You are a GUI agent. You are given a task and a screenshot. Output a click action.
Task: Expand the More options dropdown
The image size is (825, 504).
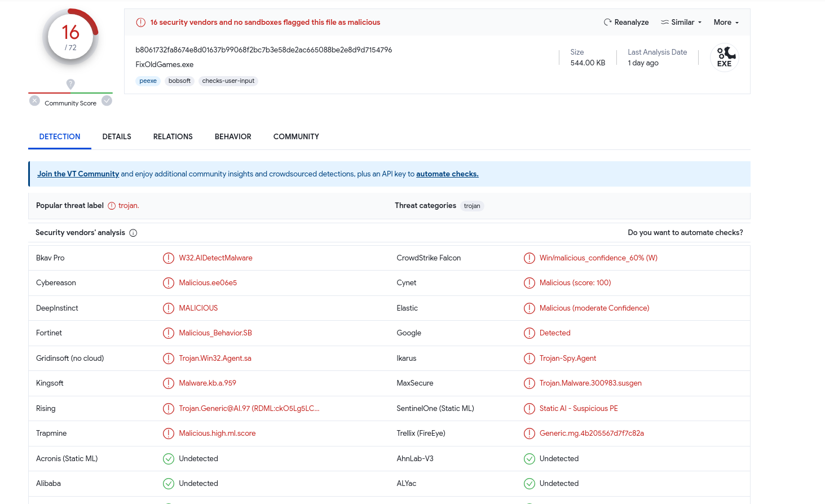[726, 23]
